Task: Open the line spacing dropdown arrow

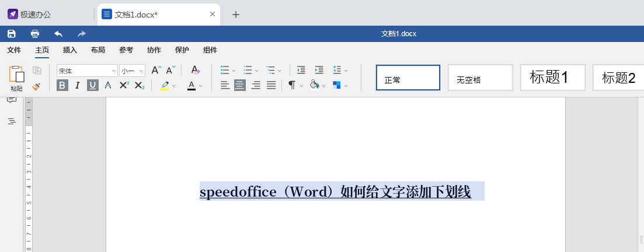Action: (x=346, y=71)
